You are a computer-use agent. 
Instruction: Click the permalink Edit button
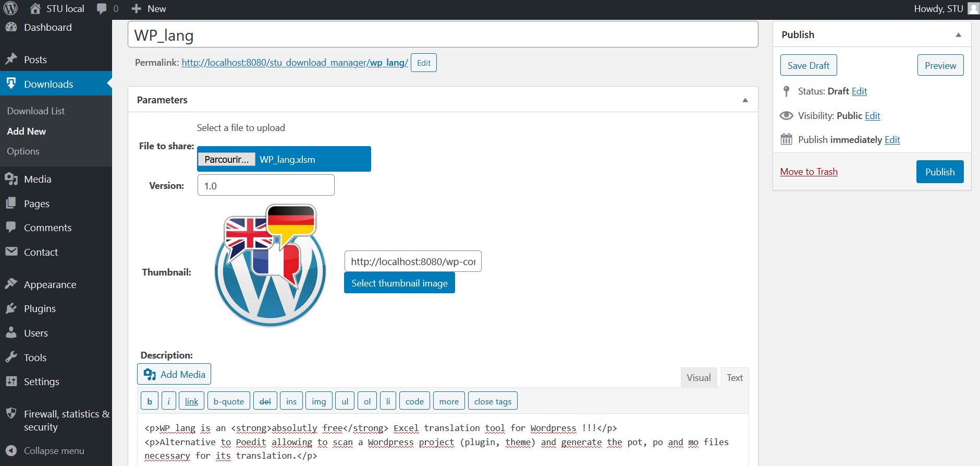click(424, 63)
